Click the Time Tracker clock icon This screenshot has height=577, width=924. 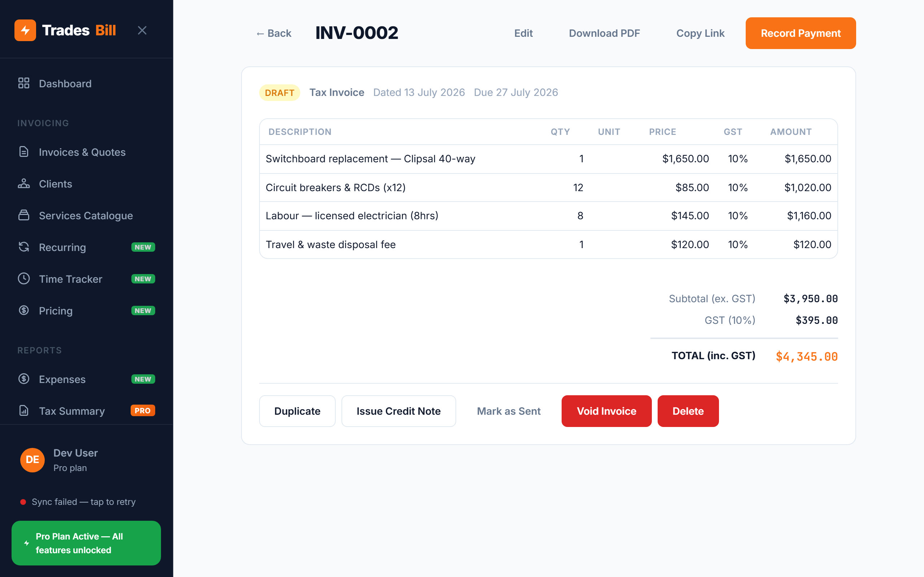24,278
